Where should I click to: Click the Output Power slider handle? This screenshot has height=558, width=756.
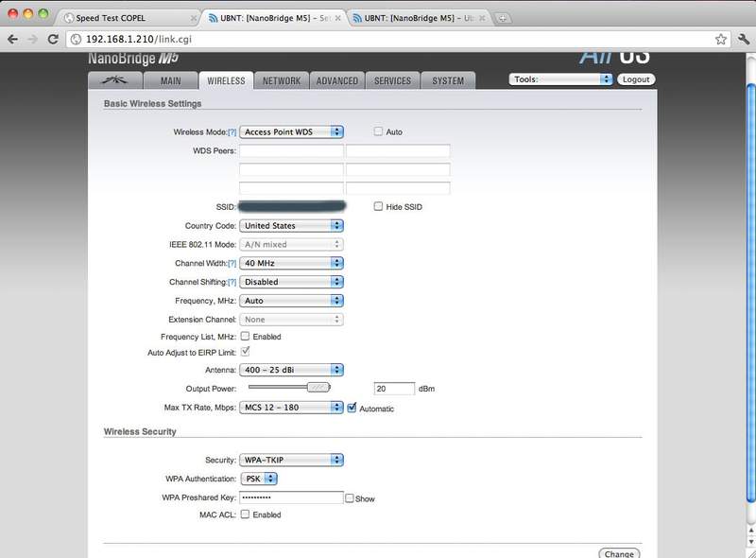pyautogui.click(x=318, y=387)
